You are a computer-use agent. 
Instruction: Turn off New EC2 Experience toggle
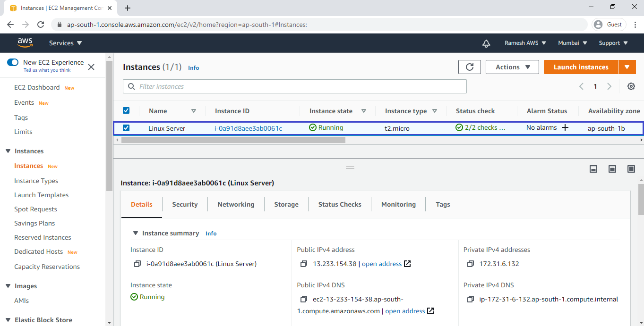(x=13, y=62)
